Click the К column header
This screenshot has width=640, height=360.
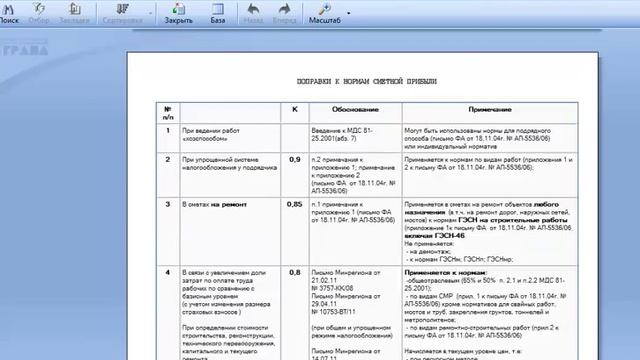[x=295, y=109]
